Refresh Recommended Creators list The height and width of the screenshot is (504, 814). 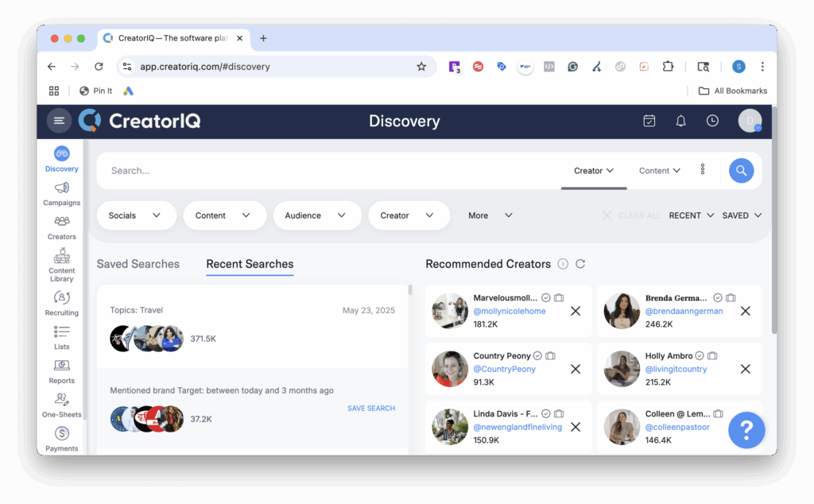click(x=580, y=264)
